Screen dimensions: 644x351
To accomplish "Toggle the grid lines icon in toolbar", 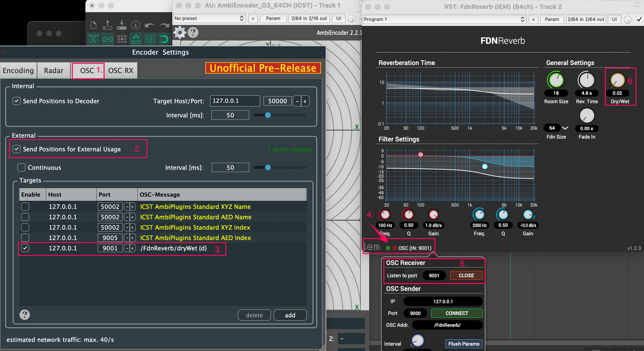I will click(x=150, y=39).
